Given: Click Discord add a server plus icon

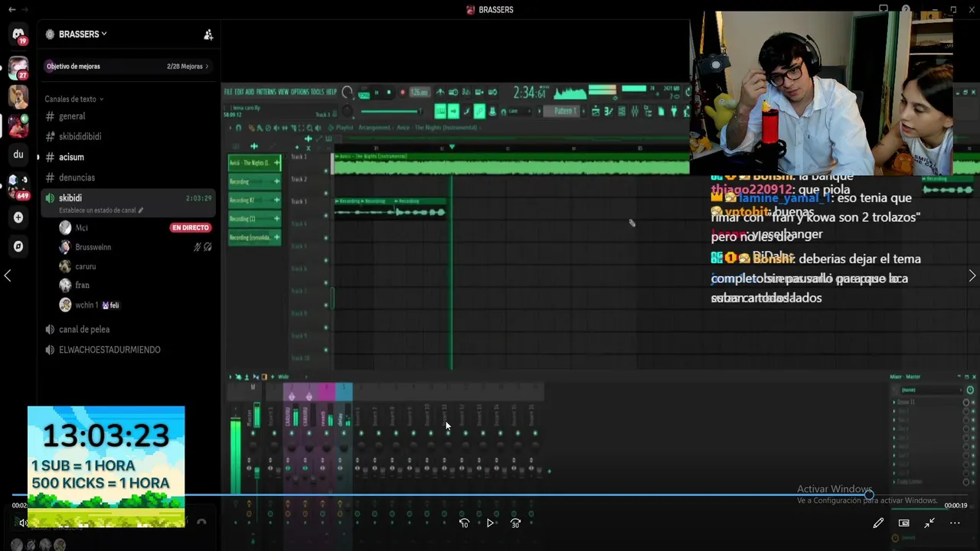Looking at the screenshot, I should 18,217.
